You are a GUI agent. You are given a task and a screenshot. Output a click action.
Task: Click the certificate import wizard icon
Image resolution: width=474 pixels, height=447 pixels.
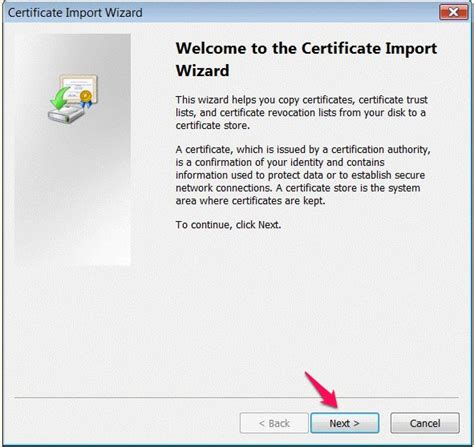point(73,99)
